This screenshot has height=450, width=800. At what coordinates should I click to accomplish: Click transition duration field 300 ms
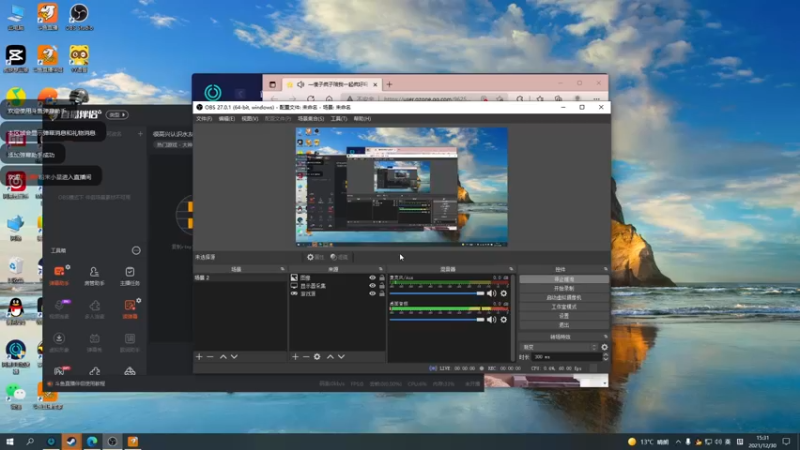coord(566,357)
